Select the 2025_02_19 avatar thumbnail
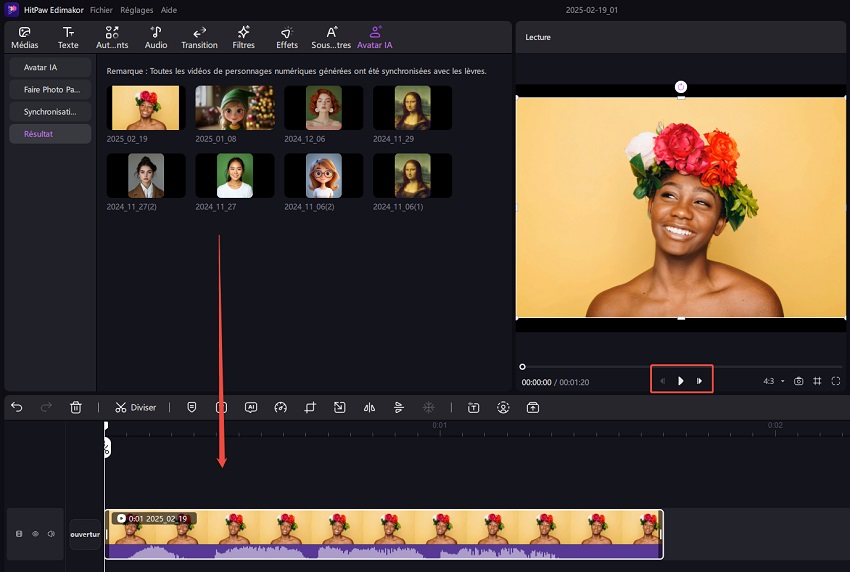 146,107
